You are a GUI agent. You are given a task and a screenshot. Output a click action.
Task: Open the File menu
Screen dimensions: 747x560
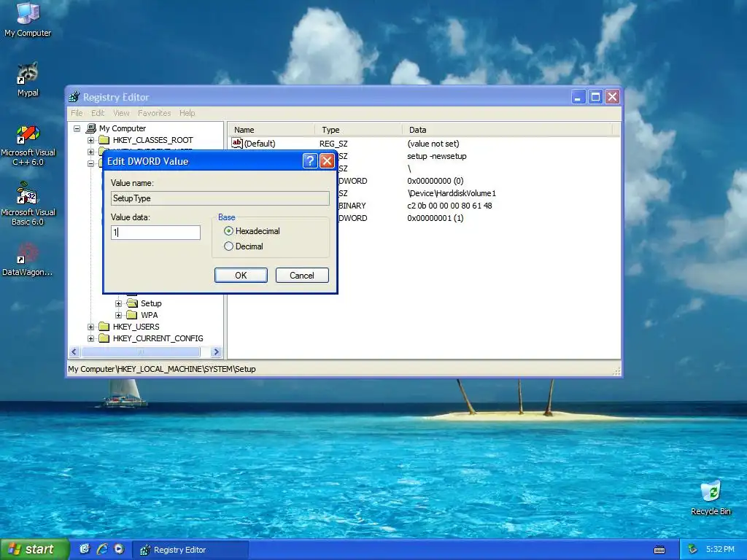(77, 113)
